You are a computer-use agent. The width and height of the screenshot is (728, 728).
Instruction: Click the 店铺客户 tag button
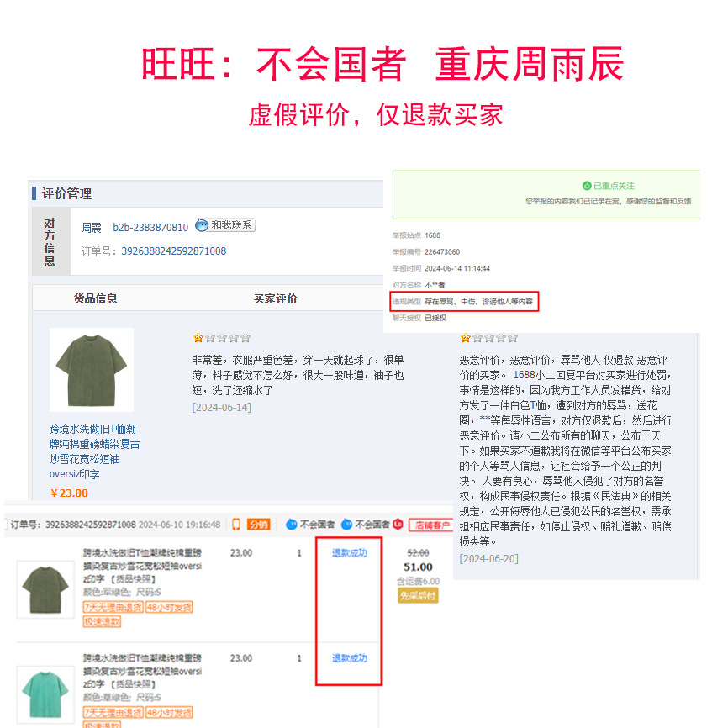(x=430, y=525)
